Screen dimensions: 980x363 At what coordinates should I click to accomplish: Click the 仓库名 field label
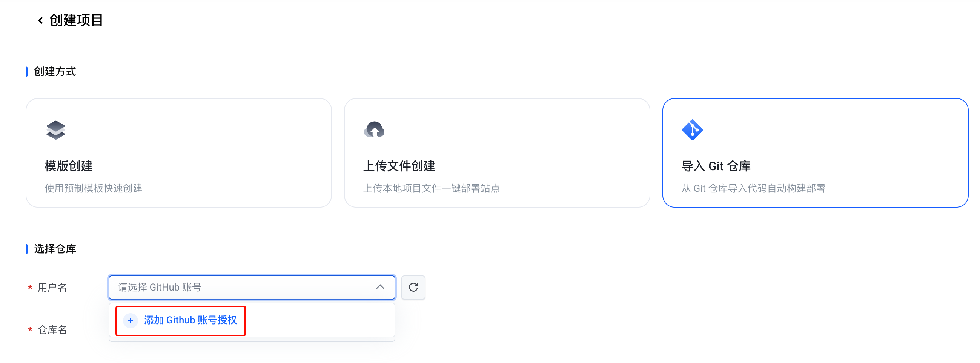pyautogui.click(x=52, y=330)
